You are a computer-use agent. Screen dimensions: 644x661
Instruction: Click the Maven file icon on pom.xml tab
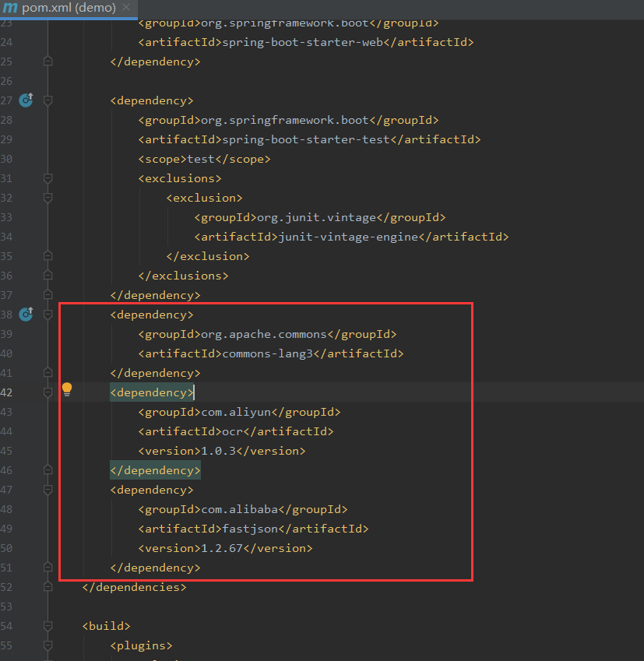pyautogui.click(x=10, y=8)
